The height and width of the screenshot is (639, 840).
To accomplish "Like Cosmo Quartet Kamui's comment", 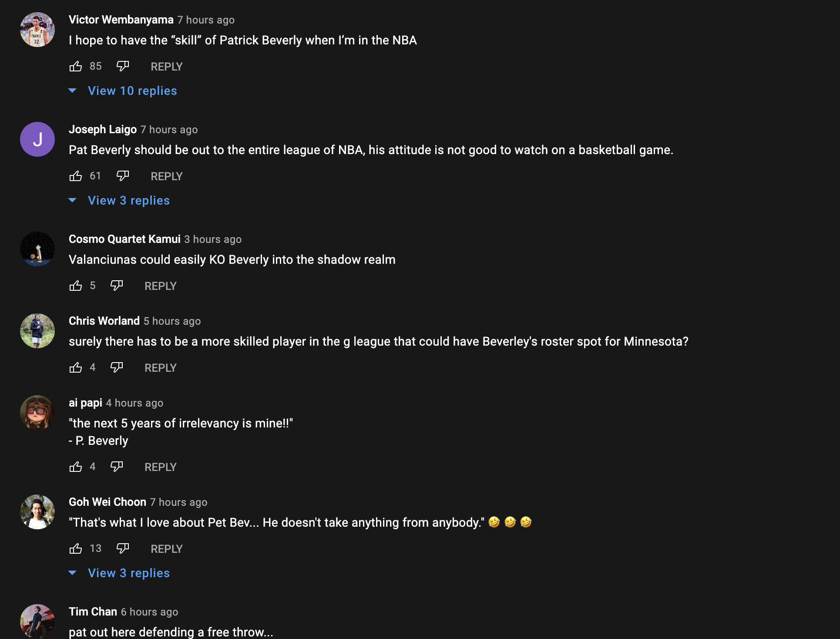I will tap(76, 286).
